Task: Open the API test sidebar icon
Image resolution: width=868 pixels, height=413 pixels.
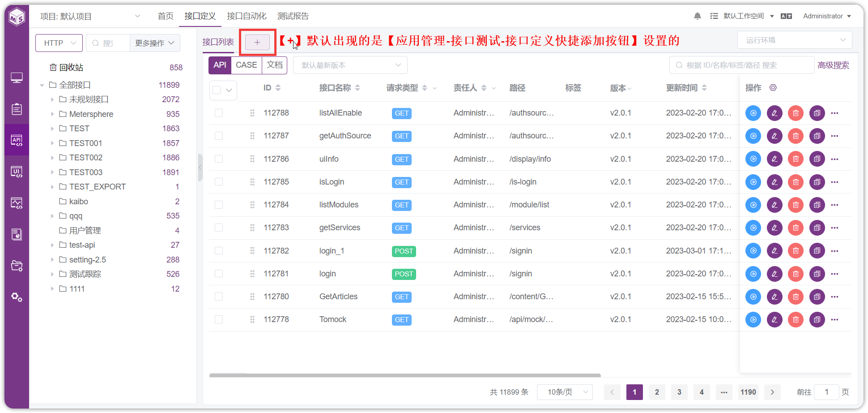Action: [17, 140]
